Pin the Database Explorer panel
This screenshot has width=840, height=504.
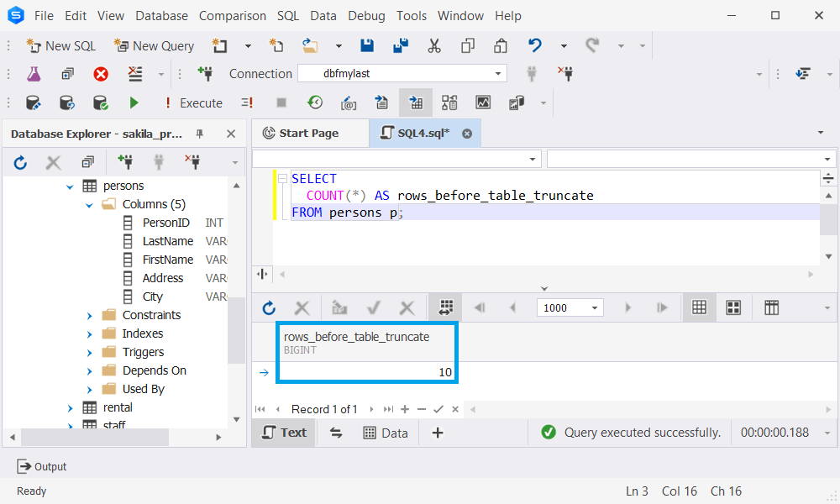[x=200, y=133]
